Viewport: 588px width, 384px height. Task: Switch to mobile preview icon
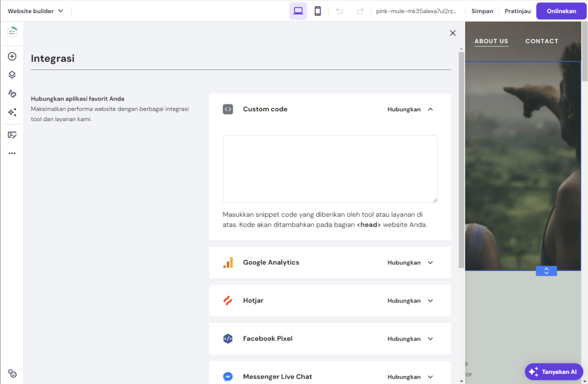click(x=318, y=10)
